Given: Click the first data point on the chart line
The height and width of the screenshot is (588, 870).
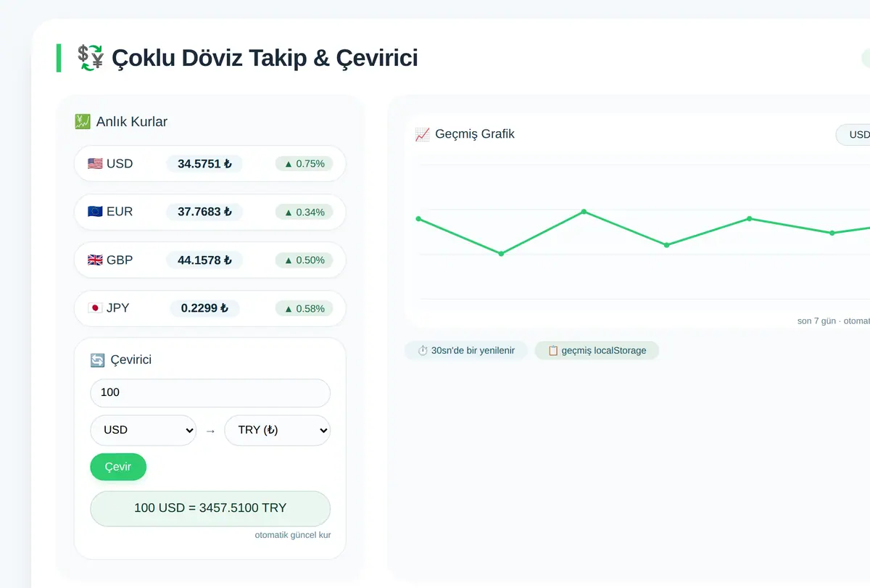Looking at the screenshot, I should tap(418, 219).
